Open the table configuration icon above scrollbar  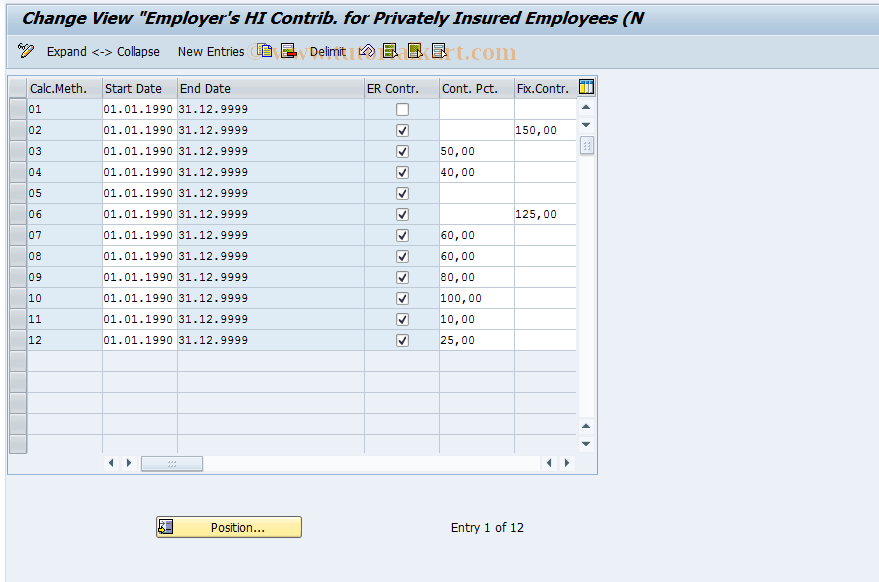tap(586, 87)
